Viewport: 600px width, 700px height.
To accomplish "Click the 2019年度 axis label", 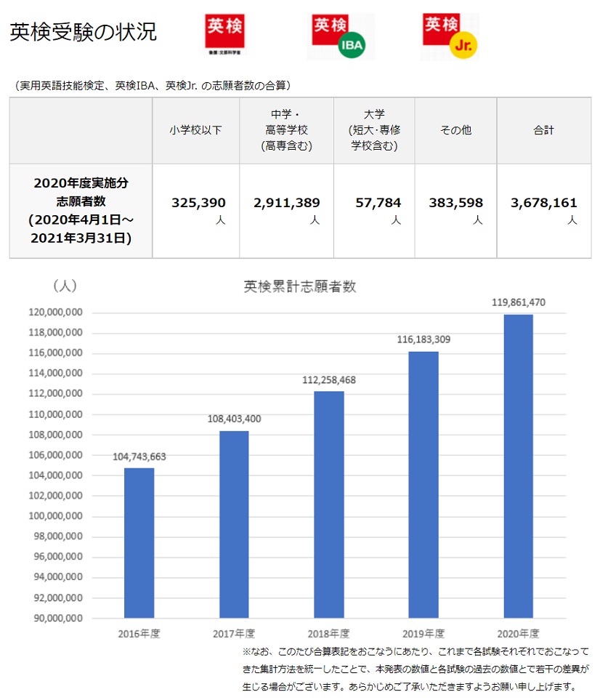I will pyautogui.click(x=423, y=633).
